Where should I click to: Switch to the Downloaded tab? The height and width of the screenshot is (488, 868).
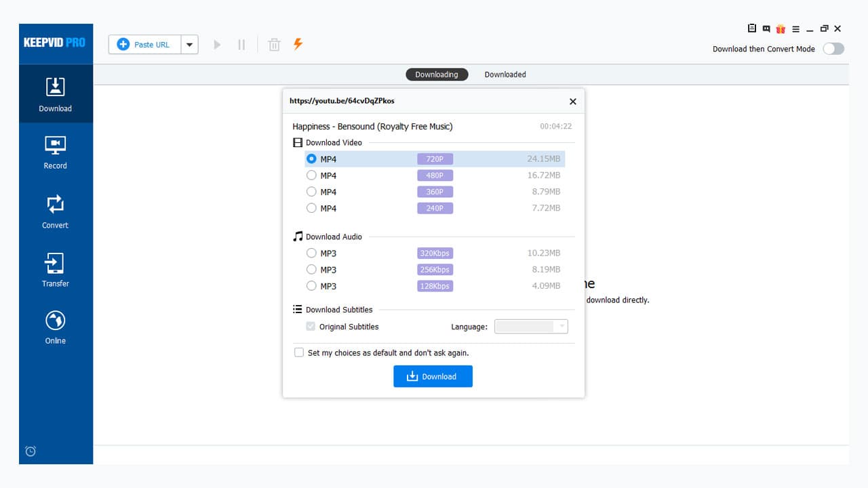point(505,74)
